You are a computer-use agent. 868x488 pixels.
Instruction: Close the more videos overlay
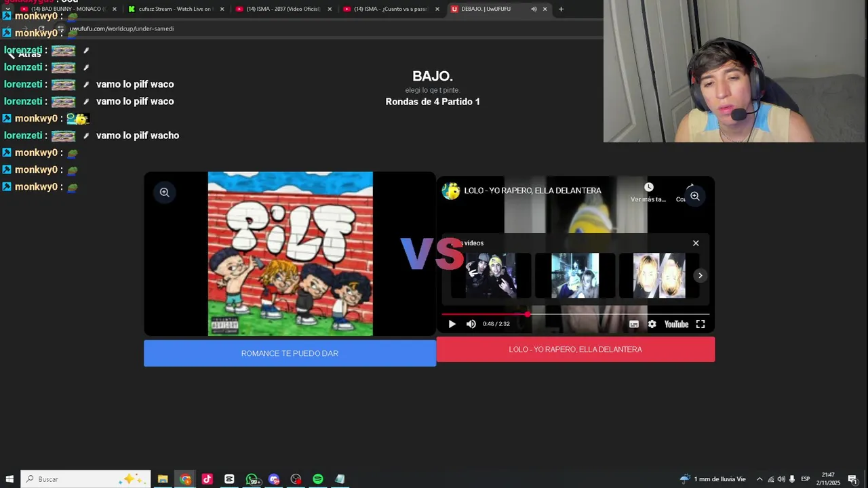(x=696, y=243)
